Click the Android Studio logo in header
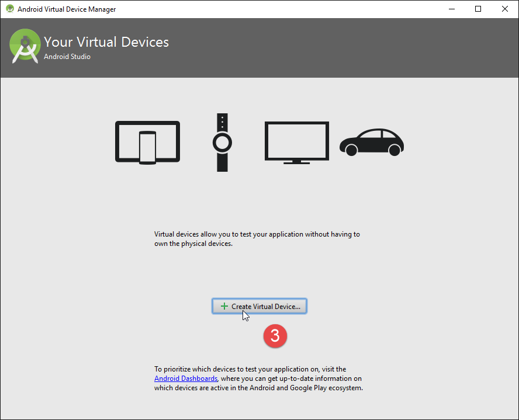The width and height of the screenshot is (519, 420). click(x=25, y=47)
